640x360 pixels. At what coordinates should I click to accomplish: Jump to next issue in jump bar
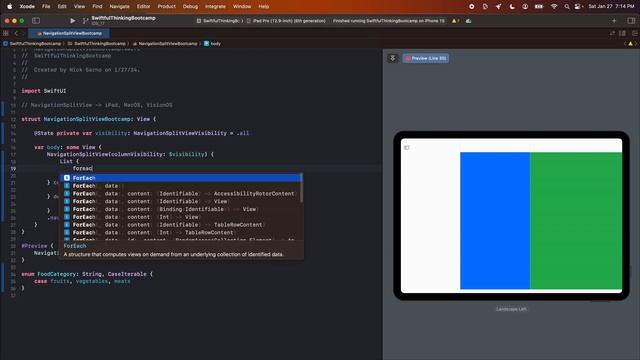(x=636, y=43)
